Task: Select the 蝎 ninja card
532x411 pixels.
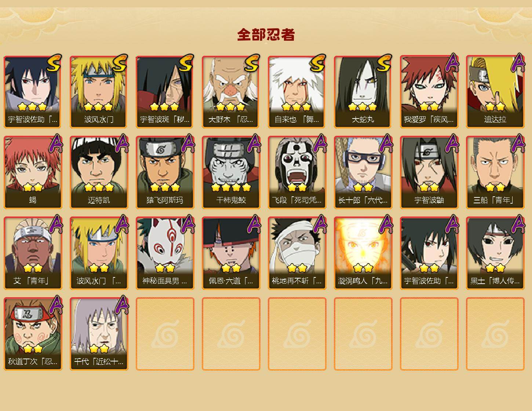Action: point(33,172)
